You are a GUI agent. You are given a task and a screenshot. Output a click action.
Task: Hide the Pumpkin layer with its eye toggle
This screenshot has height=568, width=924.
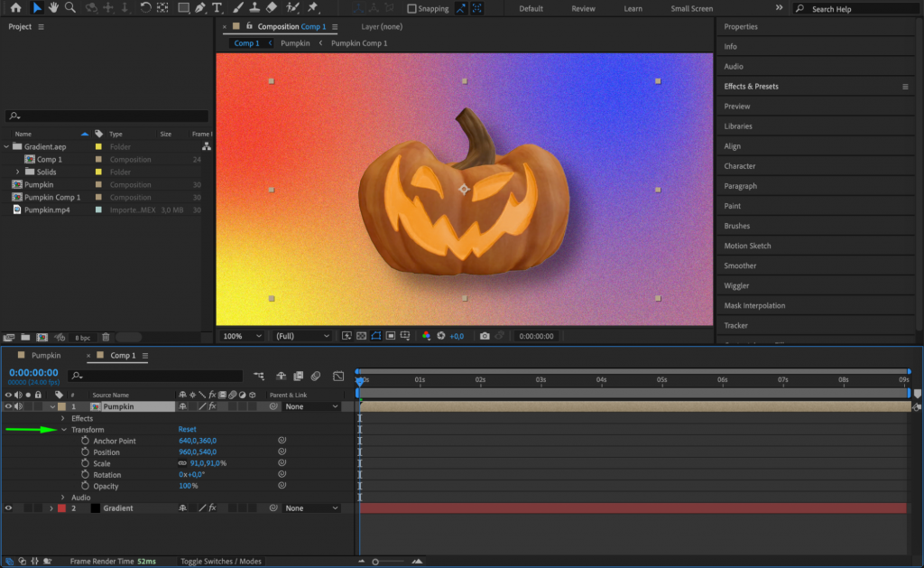(9, 405)
